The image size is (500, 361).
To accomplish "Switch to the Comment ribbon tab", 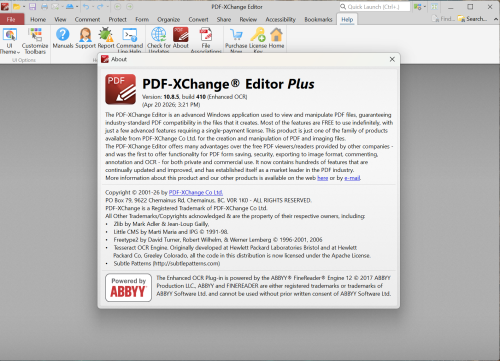I will 87,19.
